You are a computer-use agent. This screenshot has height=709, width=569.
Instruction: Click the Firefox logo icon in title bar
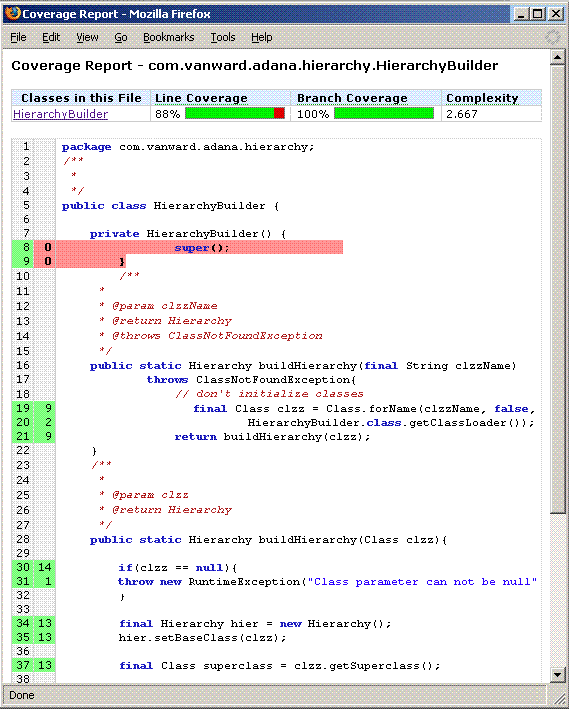(13, 13)
